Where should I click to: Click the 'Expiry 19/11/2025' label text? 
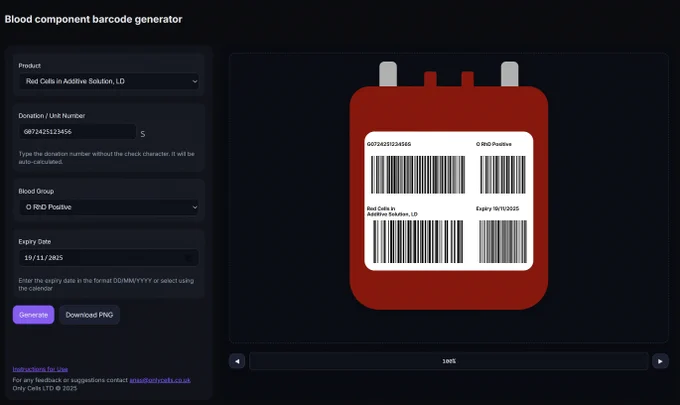497,209
